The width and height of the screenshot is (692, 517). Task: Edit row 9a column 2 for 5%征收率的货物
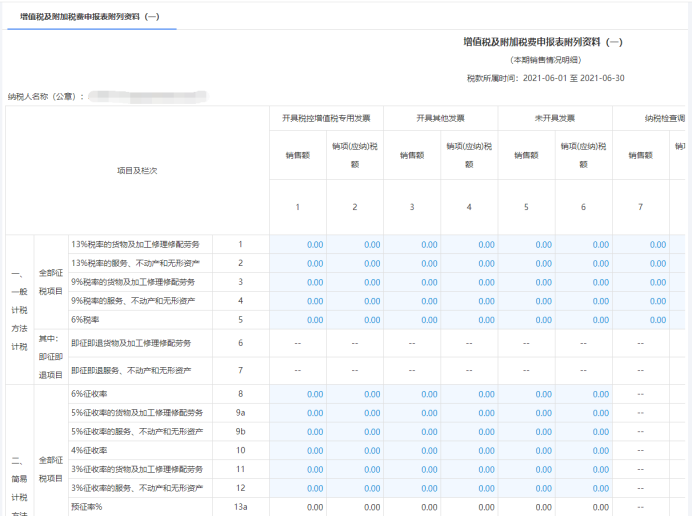tap(355, 413)
